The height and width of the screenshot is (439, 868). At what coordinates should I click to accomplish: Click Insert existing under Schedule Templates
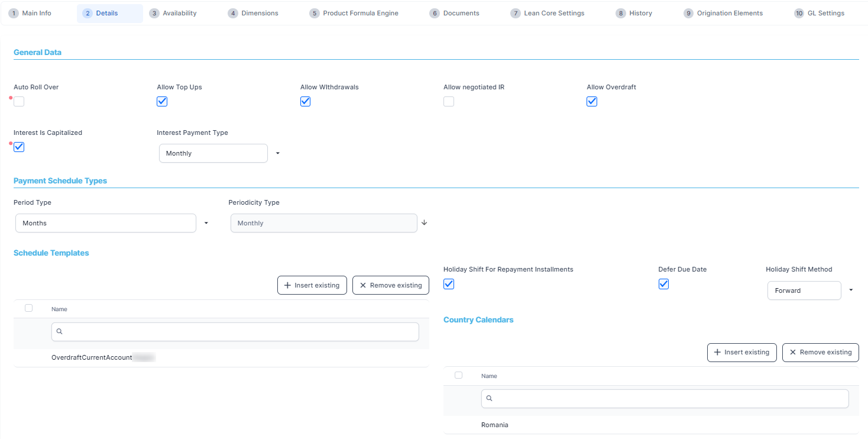(x=312, y=285)
